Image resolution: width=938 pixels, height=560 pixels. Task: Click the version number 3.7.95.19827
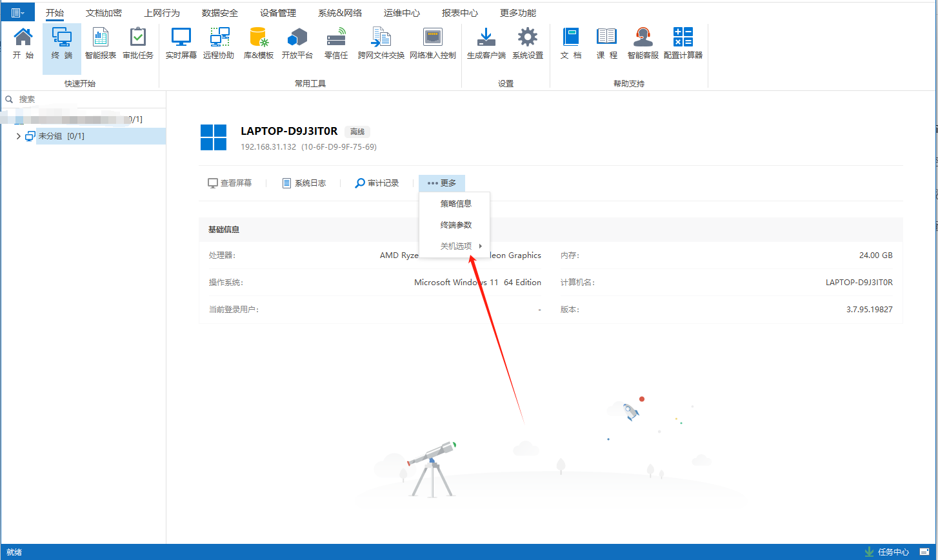tap(870, 310)
